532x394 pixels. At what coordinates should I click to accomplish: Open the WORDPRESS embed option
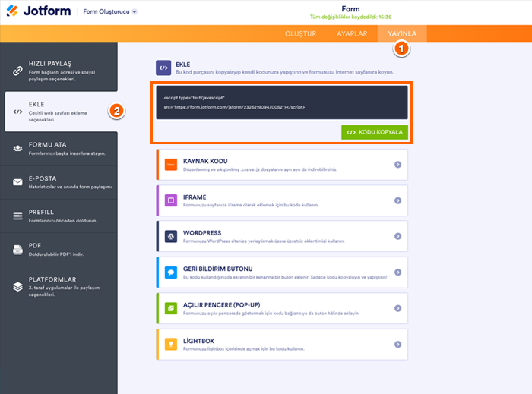pos(282,236)
